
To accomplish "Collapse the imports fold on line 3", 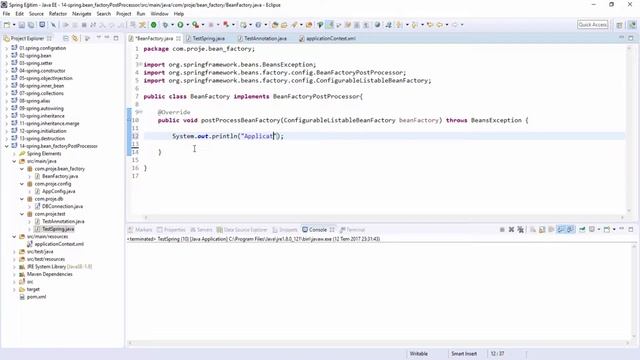I will pos(140,64).
